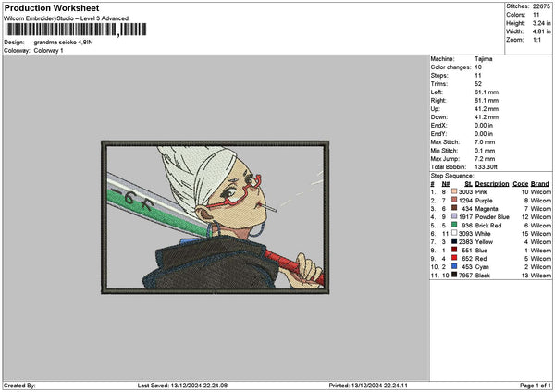Select the Powder Blue 1917 swatch
This screenshot has width=555, height=392.
454,216
